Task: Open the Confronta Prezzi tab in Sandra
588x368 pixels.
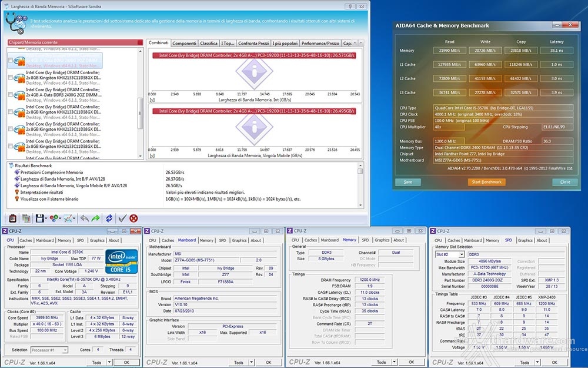Action: coord(253,44)
